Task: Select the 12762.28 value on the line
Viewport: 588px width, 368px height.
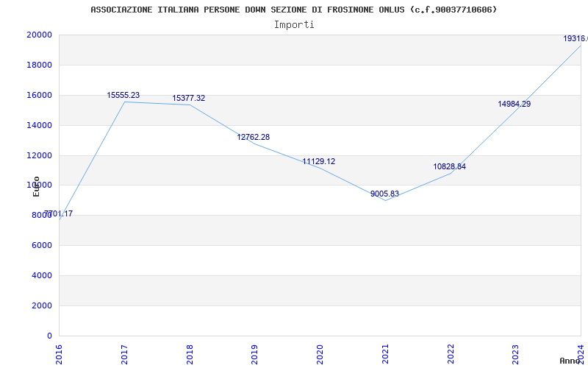Action: click(253, 138)
